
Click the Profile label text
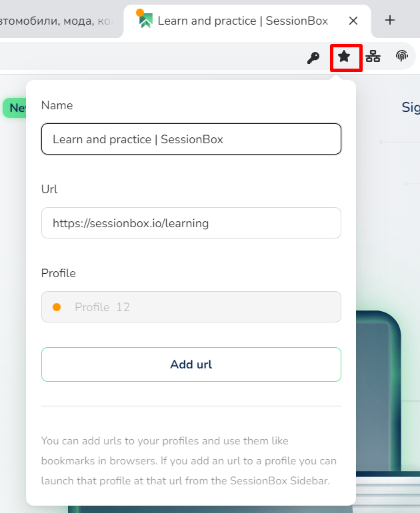click(x=58, y=273)
